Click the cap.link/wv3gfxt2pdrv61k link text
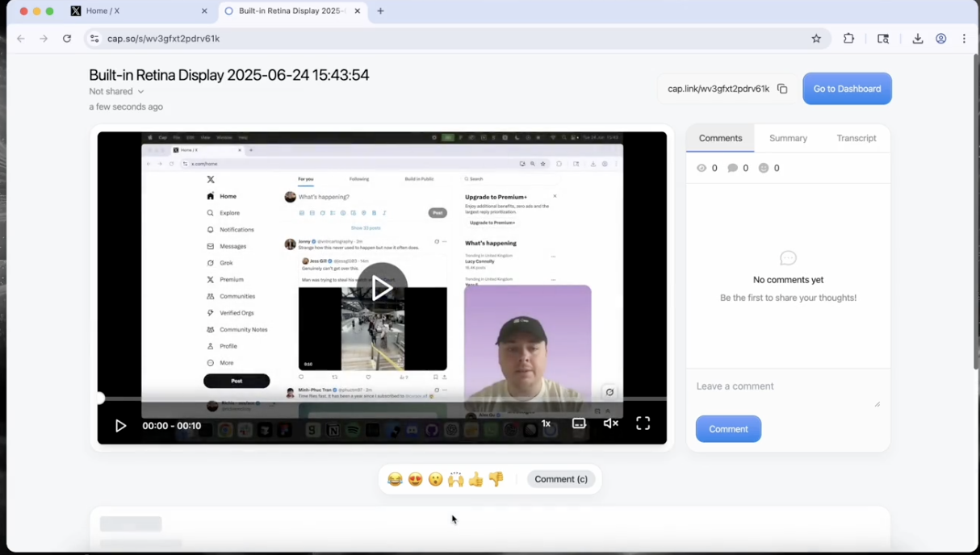Image resolution: width=980 pixels, height=555 pixels. click(718, 89)
